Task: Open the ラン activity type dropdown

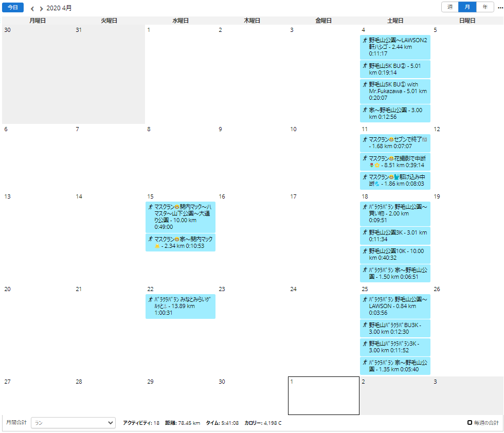Action: point(73,422)
